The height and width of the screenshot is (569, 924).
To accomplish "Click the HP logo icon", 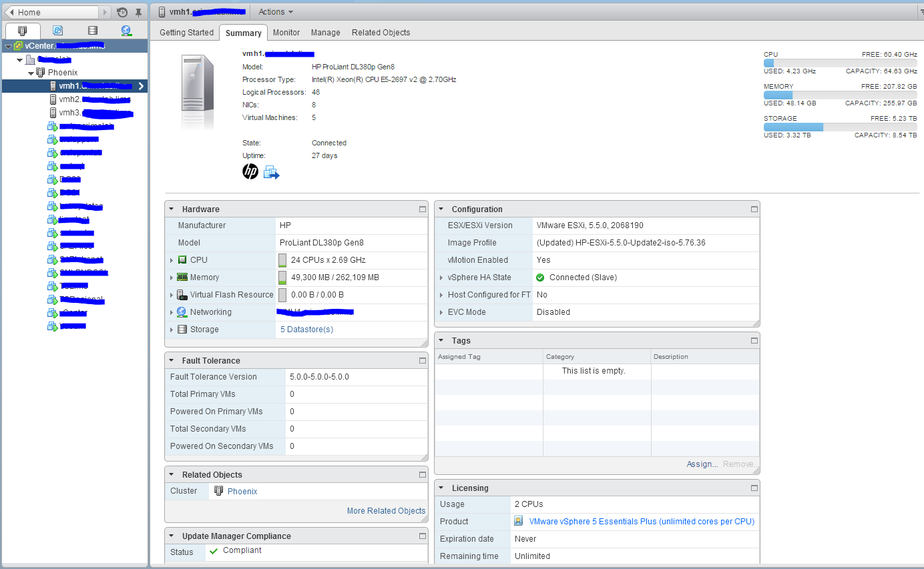I will [250, 172].
